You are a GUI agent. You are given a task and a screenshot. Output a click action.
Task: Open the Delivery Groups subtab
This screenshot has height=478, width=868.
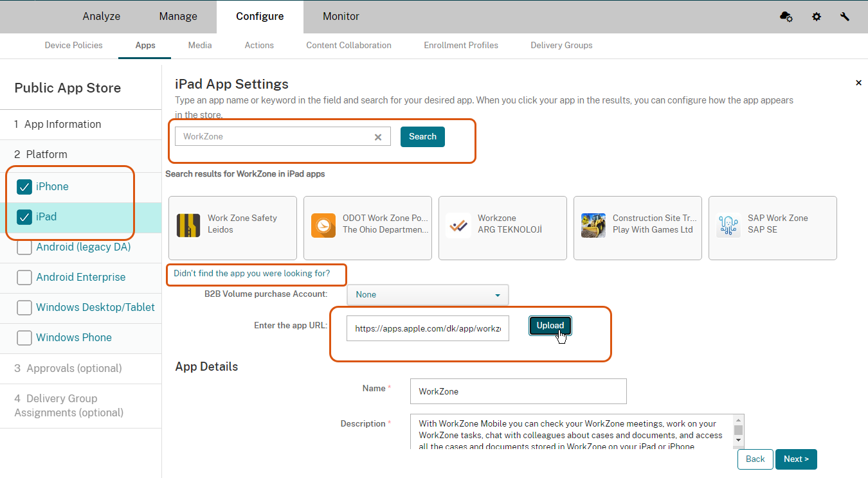click(561, 46)
